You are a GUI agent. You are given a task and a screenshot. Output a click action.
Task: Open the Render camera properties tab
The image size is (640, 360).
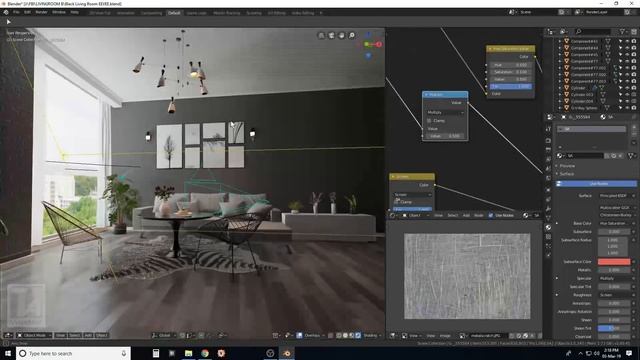[x=548, y=141]
